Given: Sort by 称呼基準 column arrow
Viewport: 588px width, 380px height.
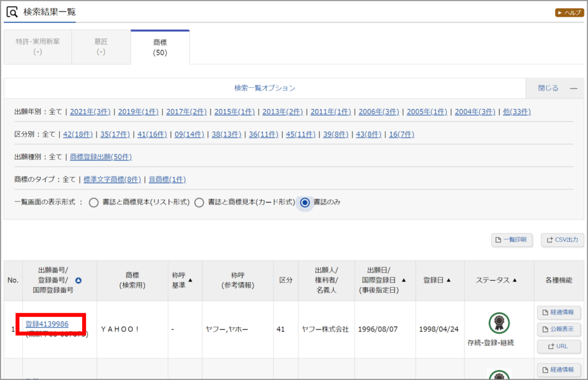Looking at the screenshot, I should coord(190,280).
